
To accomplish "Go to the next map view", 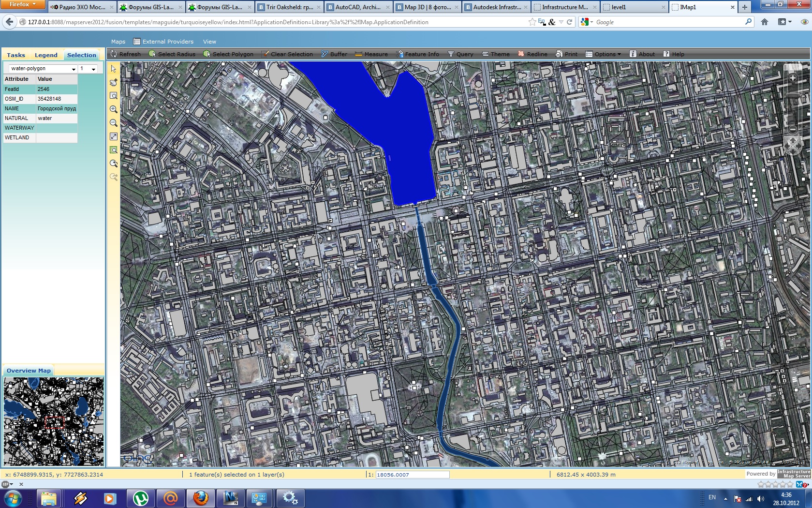I will (114, 177).
